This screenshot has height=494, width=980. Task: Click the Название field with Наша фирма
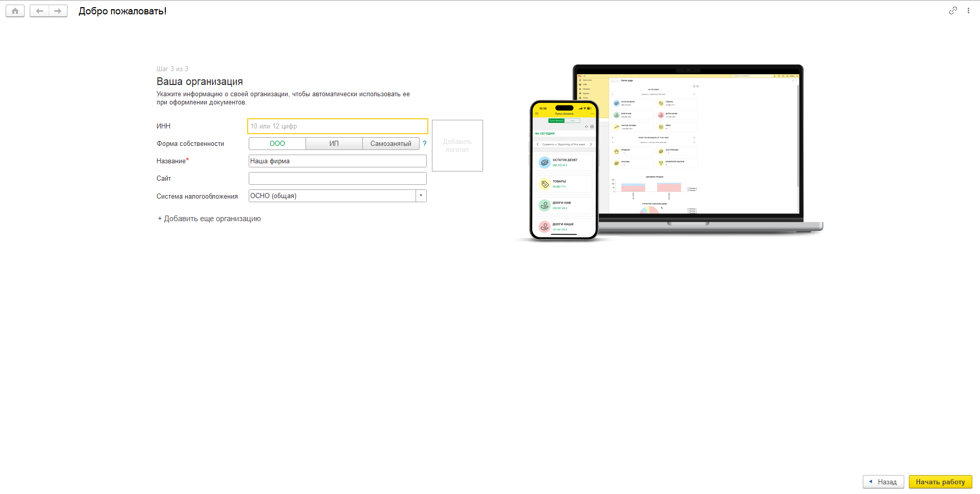(338, 161)
